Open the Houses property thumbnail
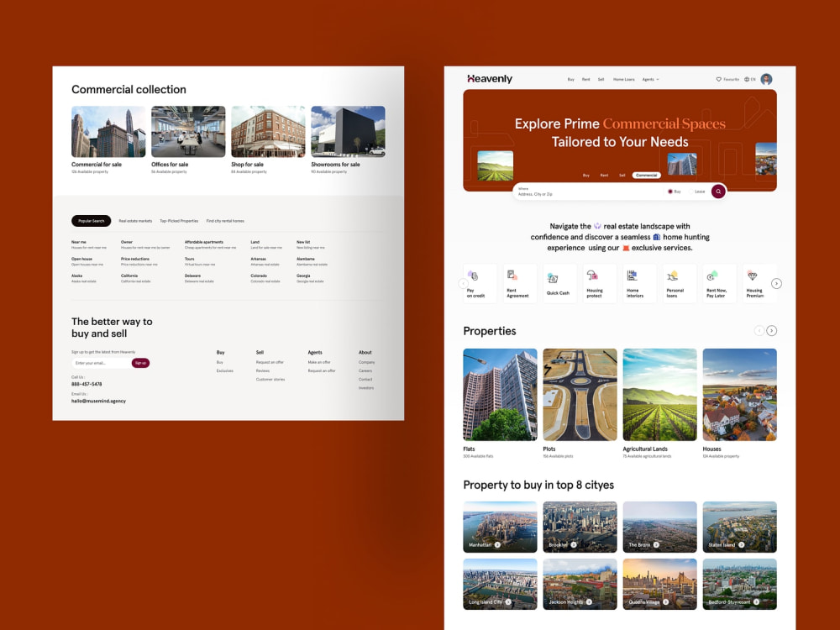 (739, 395)
